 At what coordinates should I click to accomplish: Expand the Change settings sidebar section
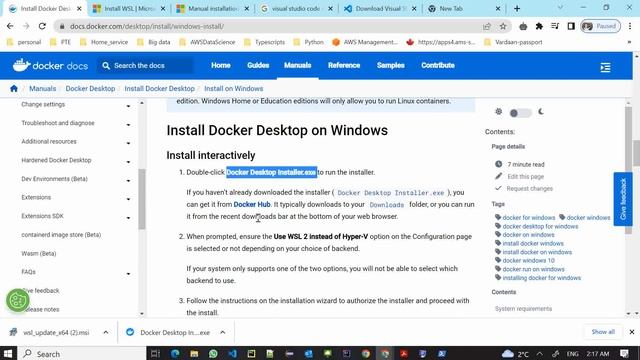(x=128, y=106)
